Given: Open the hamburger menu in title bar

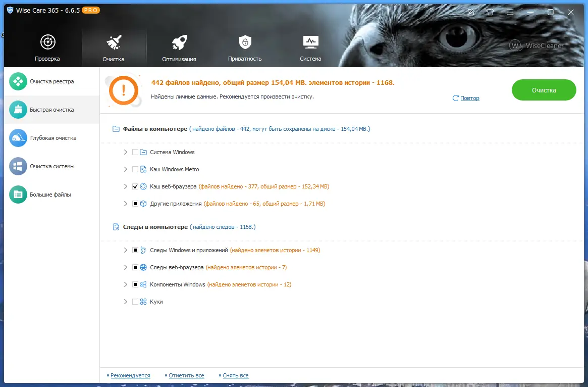Looking at the screenshot, I should (510, 13).
